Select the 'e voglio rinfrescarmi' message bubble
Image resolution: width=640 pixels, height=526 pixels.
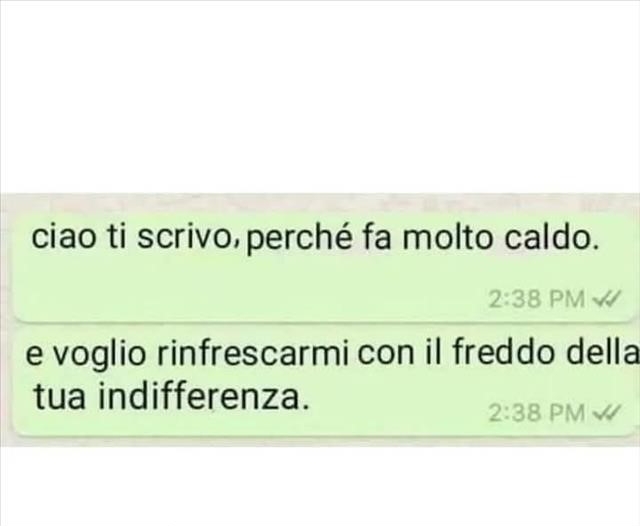click(x=325, y=380)
